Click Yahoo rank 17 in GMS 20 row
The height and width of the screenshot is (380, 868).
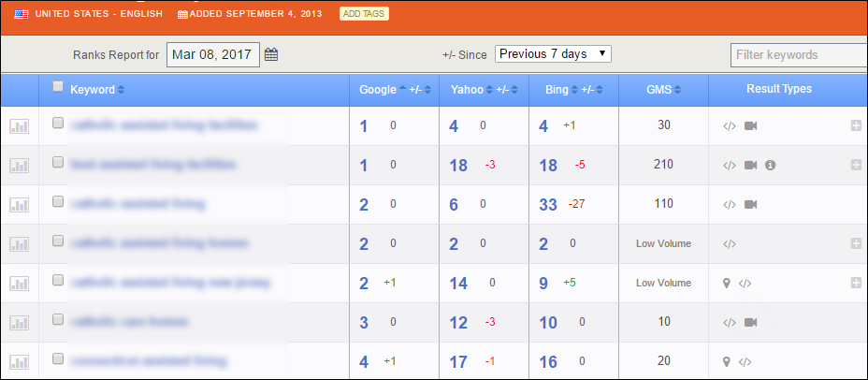click(458, 362)
